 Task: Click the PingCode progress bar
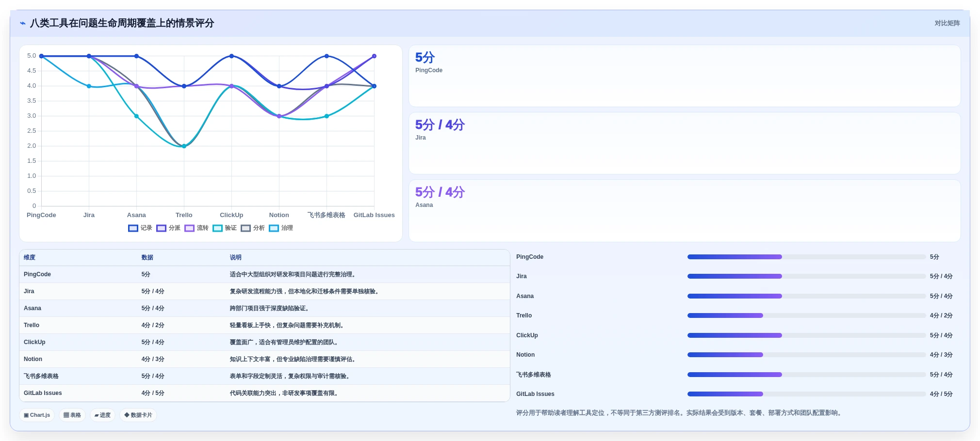pos(806,257)
